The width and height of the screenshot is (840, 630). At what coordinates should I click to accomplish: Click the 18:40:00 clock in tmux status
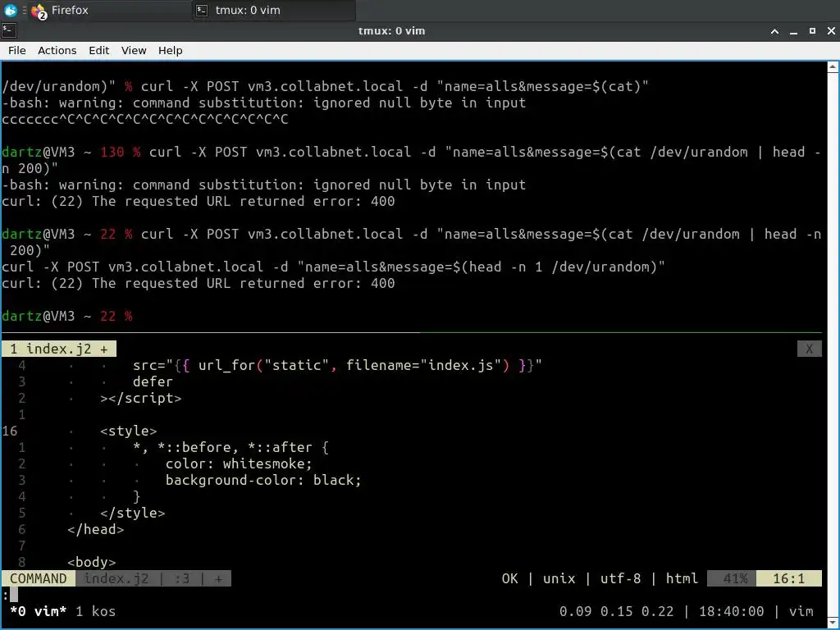click(x=731, y=611)
